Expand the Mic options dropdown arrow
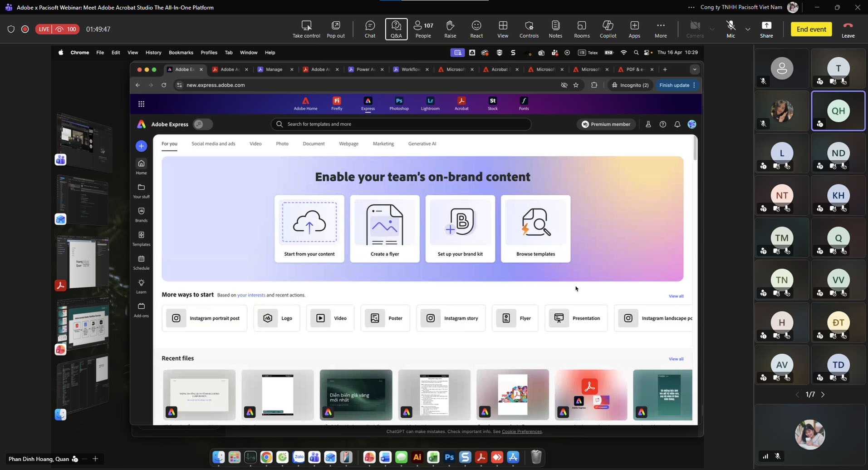868x470 pixels. click(x=748, y=30)
